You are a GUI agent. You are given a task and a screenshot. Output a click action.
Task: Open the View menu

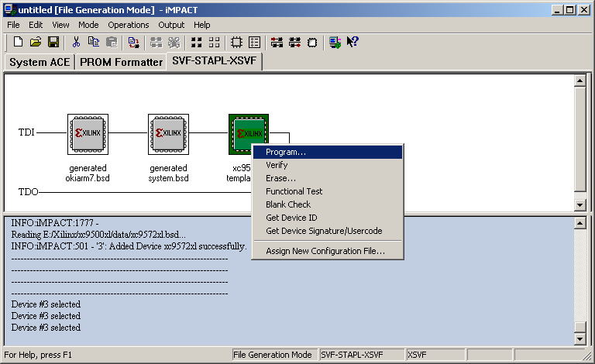pos(60,25)
